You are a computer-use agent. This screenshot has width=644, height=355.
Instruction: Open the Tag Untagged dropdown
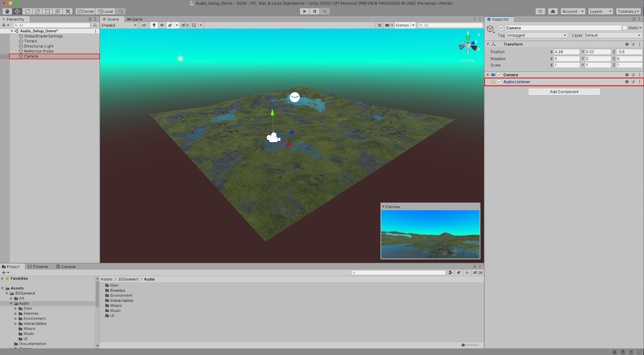point(537,35)
